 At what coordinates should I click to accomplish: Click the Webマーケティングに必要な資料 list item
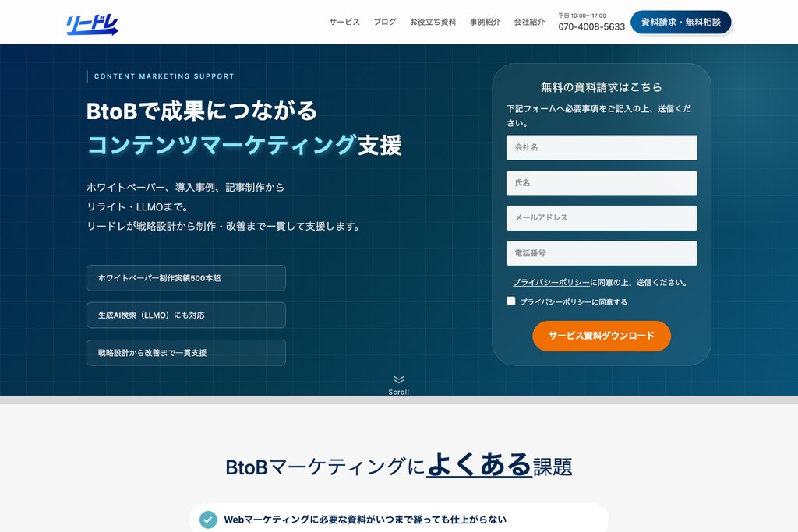[399, 520]
